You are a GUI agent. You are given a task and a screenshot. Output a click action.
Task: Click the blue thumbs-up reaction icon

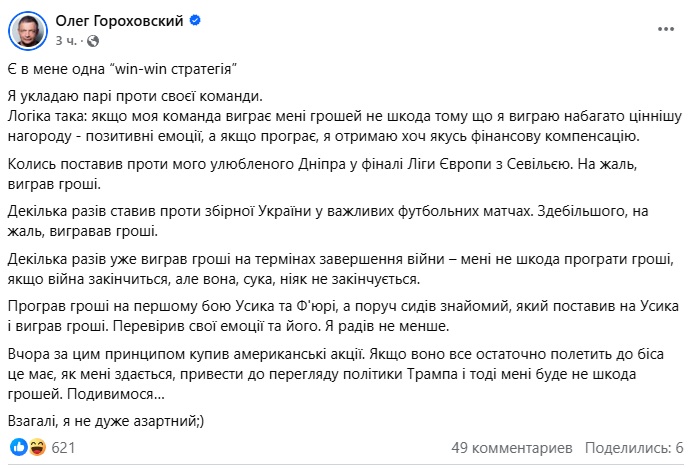(19, 447)
